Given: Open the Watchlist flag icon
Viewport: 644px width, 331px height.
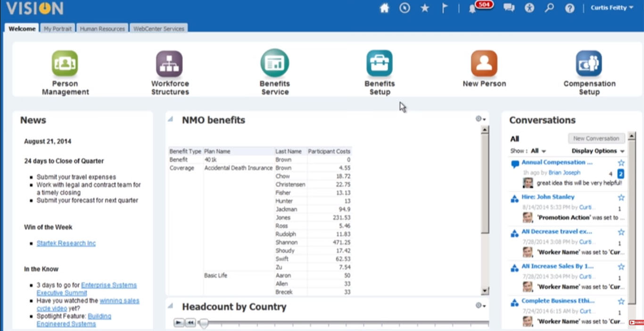Looking at the screenshot, I should tap(445, 8).
